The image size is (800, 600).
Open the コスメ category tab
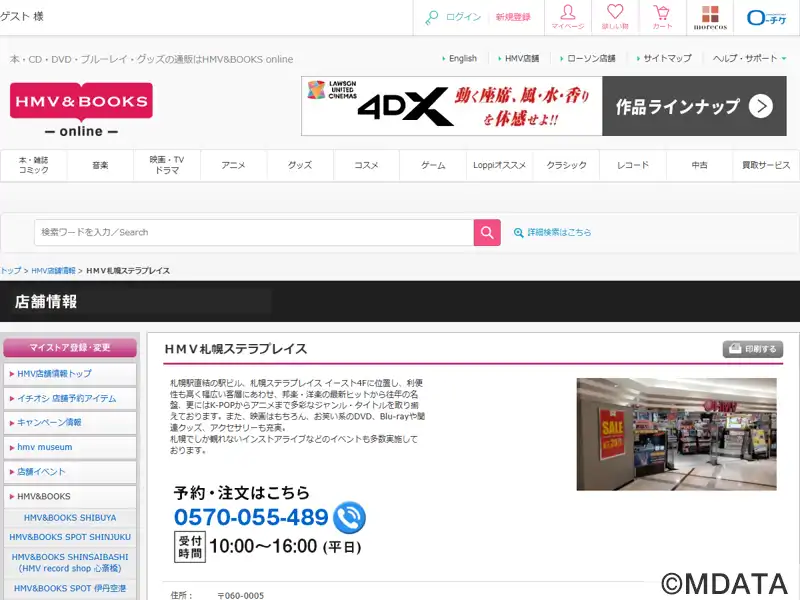pyautogui.click(x=366, y=165)
